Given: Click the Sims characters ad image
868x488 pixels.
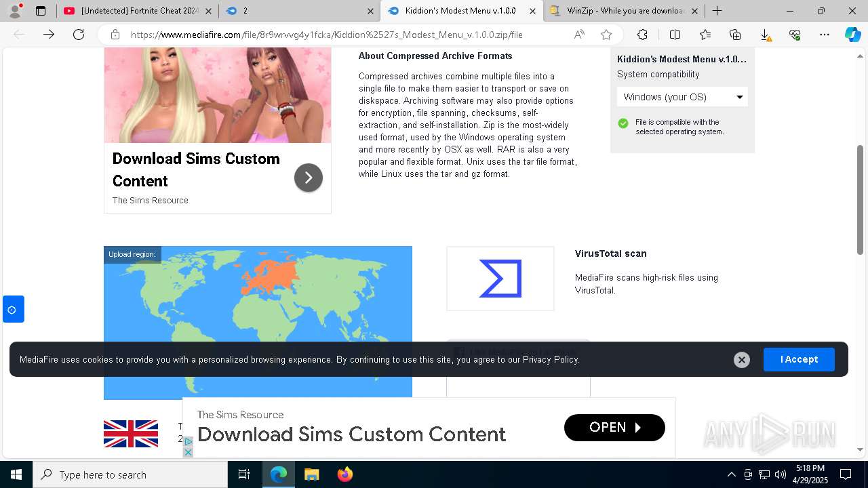Looking at the screenshot, I should 218,95.
